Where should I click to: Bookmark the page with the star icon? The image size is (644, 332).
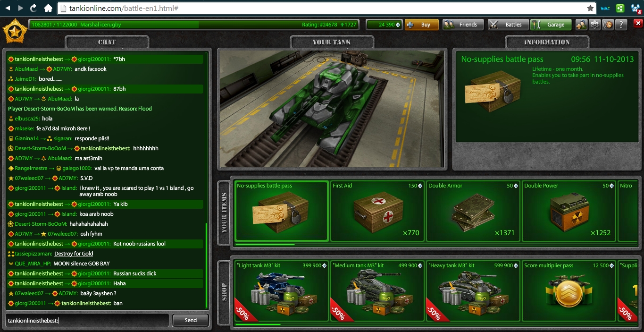coord(590,8)
